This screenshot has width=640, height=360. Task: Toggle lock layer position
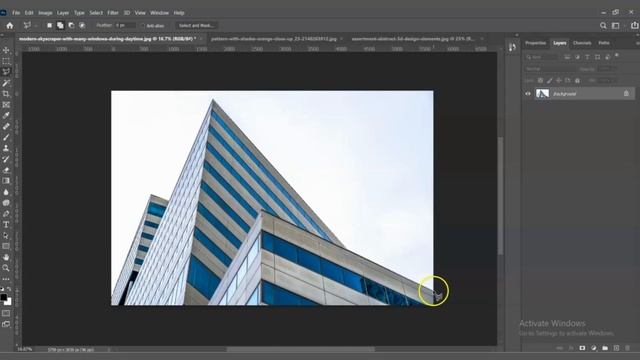click(558, 80)
